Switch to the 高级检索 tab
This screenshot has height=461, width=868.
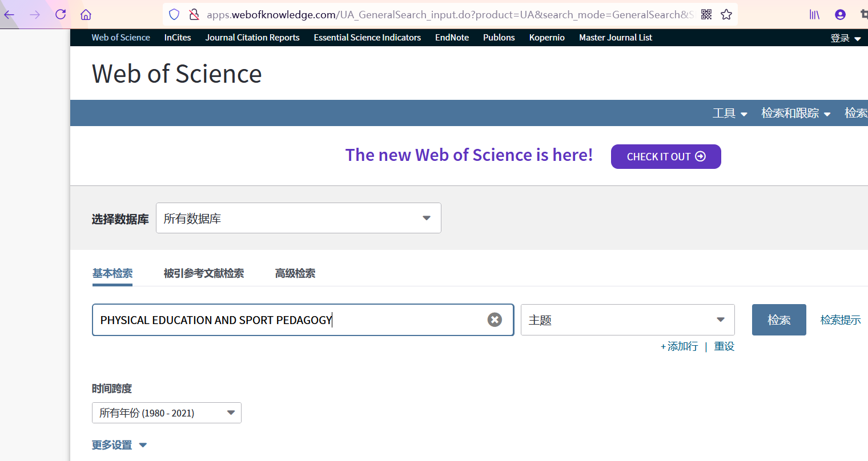[295, 273]
